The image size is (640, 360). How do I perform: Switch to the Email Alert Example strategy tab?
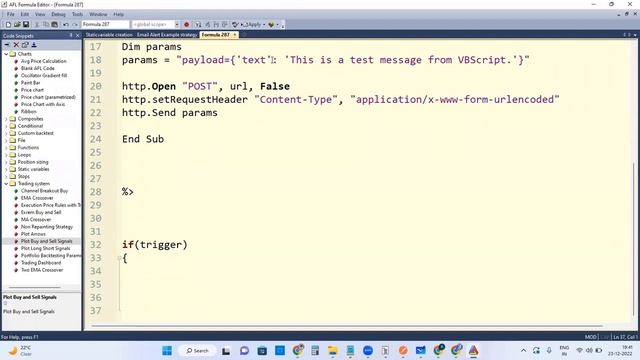coord(167,35)
